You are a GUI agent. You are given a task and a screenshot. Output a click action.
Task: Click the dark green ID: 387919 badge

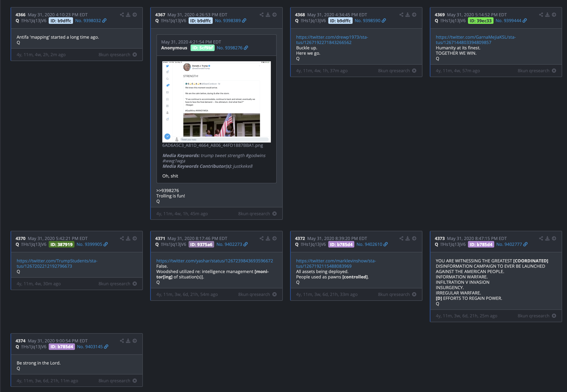coord(61,244)
